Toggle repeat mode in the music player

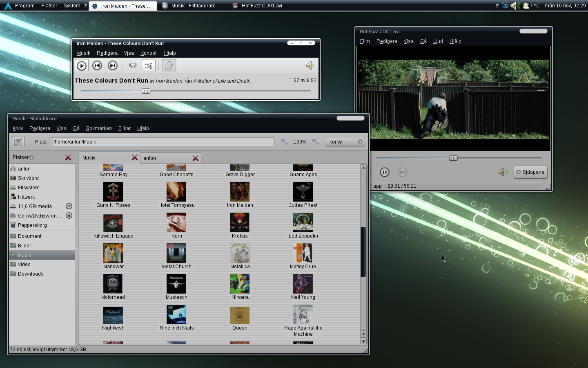coord(133,65)
